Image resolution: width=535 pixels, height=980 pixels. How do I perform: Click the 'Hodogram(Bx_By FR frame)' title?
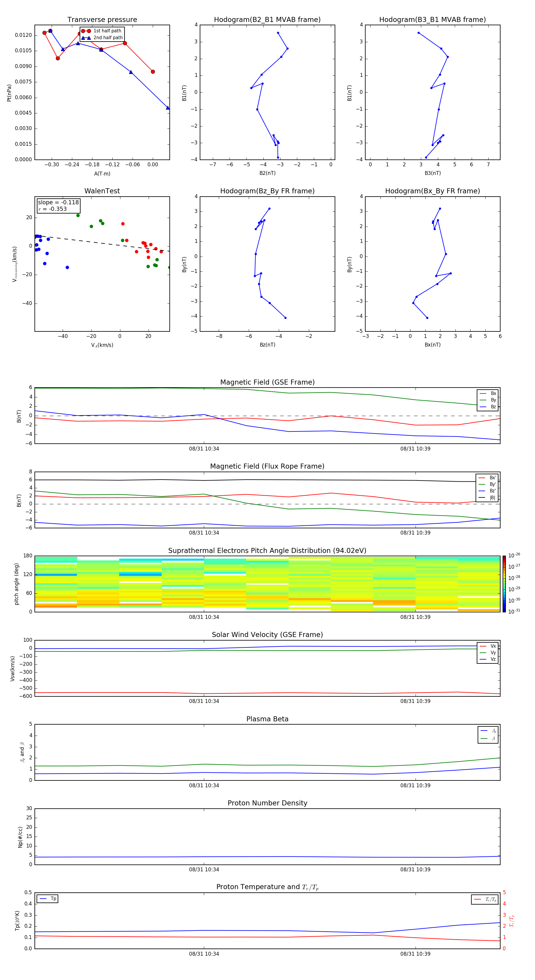(432, 191)
